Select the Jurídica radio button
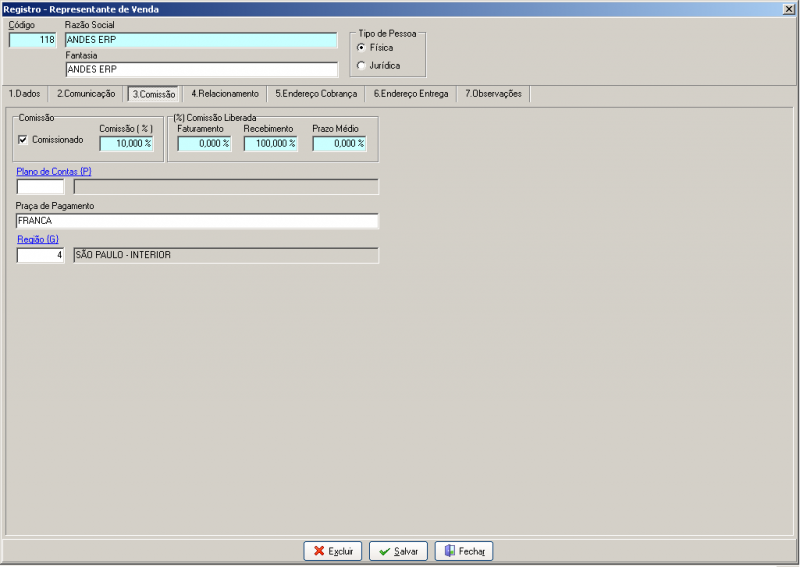The width and height of the screenshot is (800, 567). tap(361, 65)
